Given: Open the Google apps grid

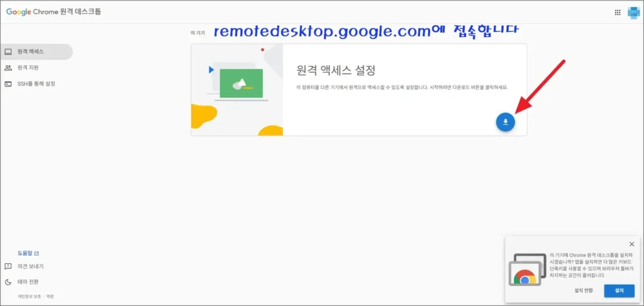Looking at the screenshot, I should pos(618,13).
